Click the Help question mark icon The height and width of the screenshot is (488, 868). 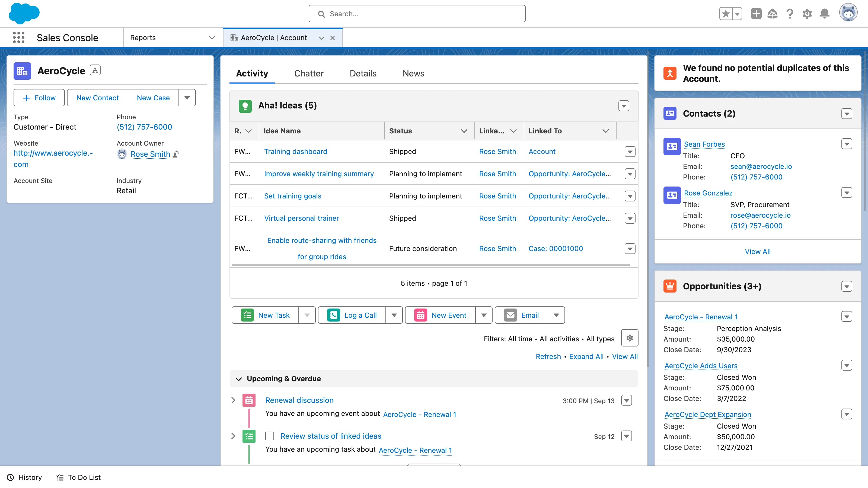pos(790,14)
